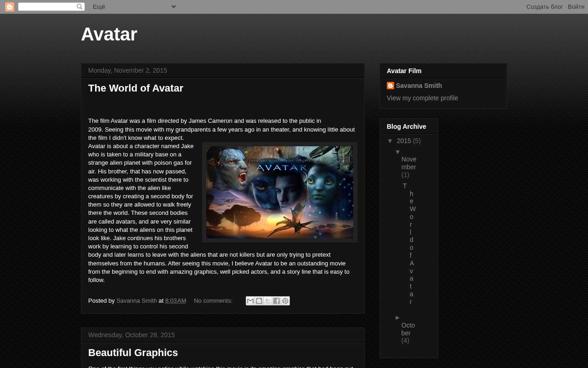Open Savanna Smith profile in sidebar

419,86
